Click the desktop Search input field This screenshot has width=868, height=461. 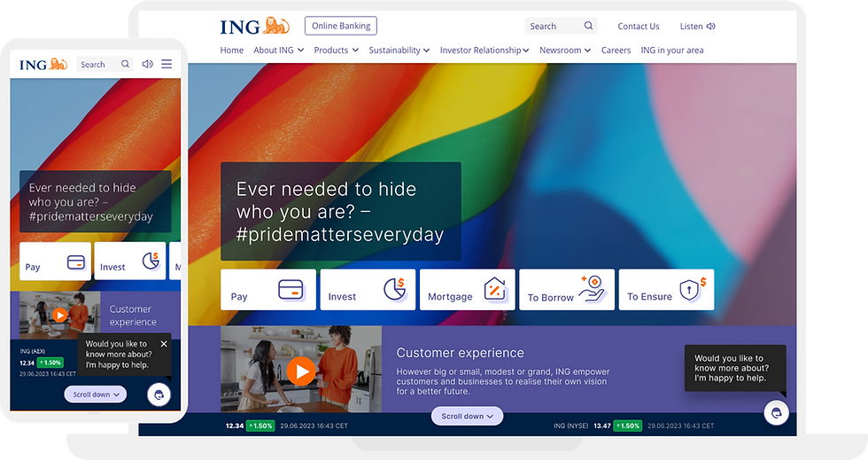(x=561, y=26)
